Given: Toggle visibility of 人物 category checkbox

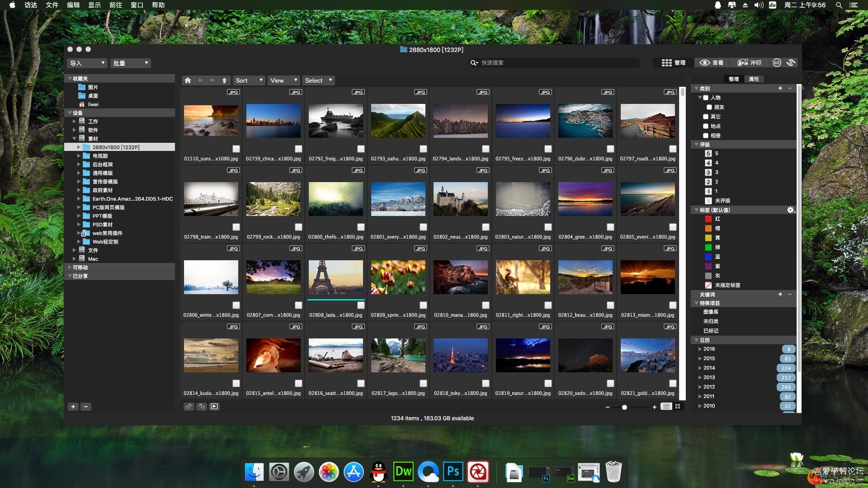Looking at the screenshot, I should click(706, 97).
